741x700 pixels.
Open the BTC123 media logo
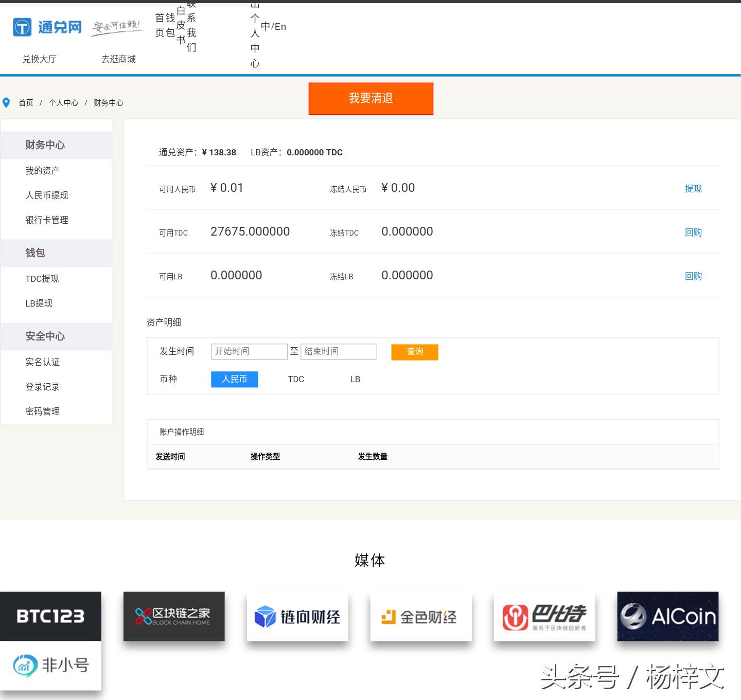pos(50,616)
